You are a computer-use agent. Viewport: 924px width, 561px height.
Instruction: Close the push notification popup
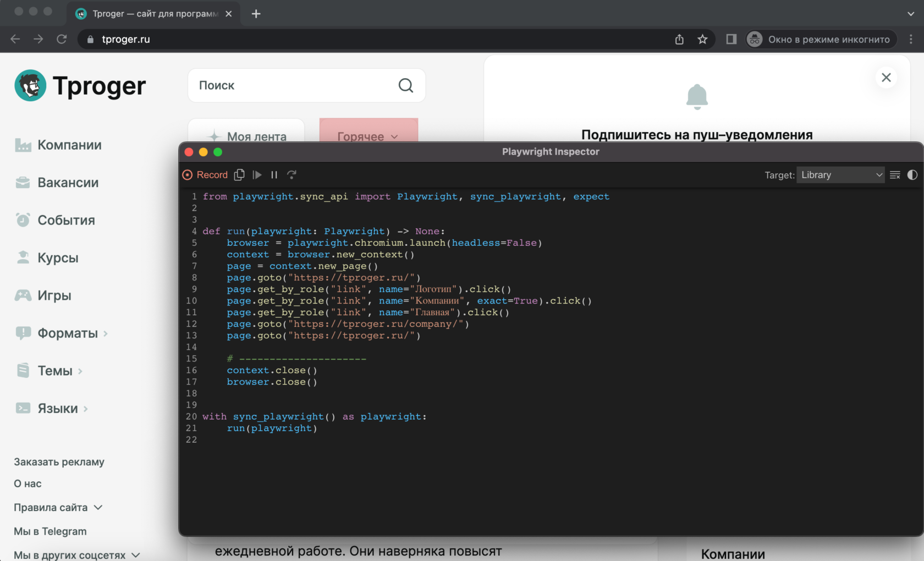tap(886, 78)
